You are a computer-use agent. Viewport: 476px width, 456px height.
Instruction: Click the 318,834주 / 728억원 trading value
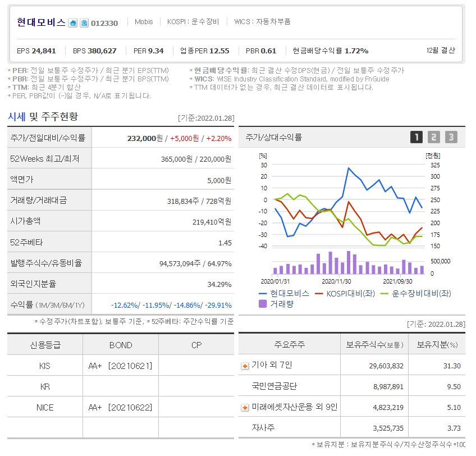pyautogui.click(x=199, y=201)
